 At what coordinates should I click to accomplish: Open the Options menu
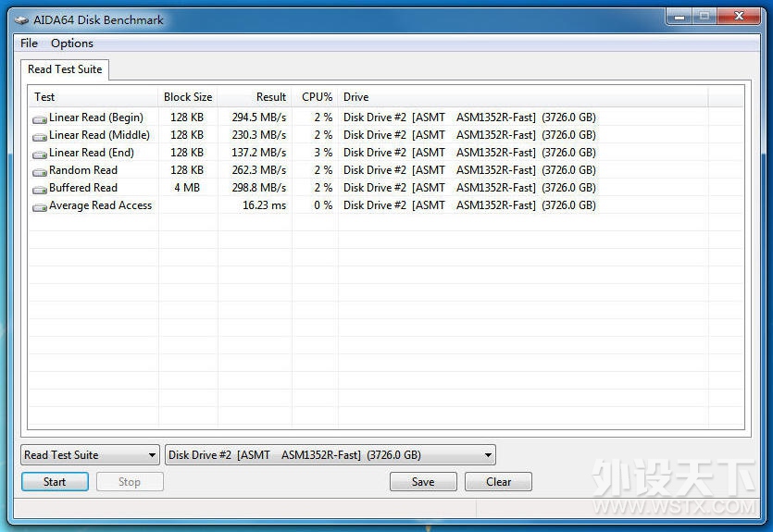click(x=72, y=43)
